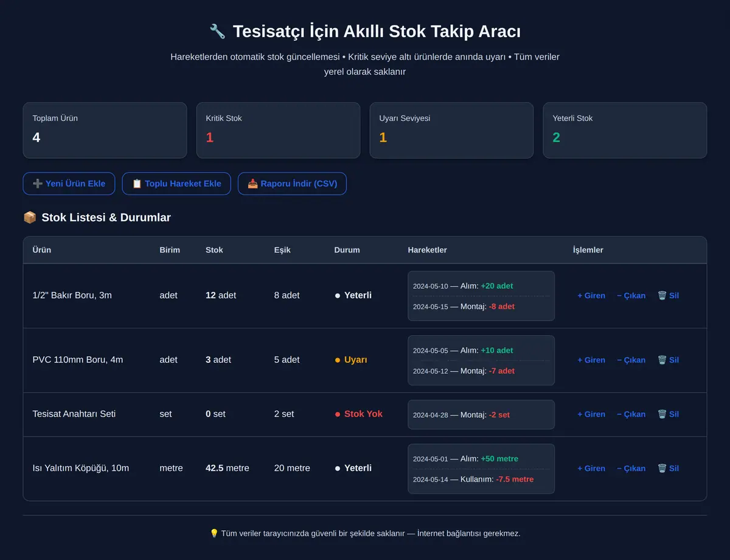
Task: Select the Uyarı Seviyesi summary card
Action: click(x=451, y=130)
